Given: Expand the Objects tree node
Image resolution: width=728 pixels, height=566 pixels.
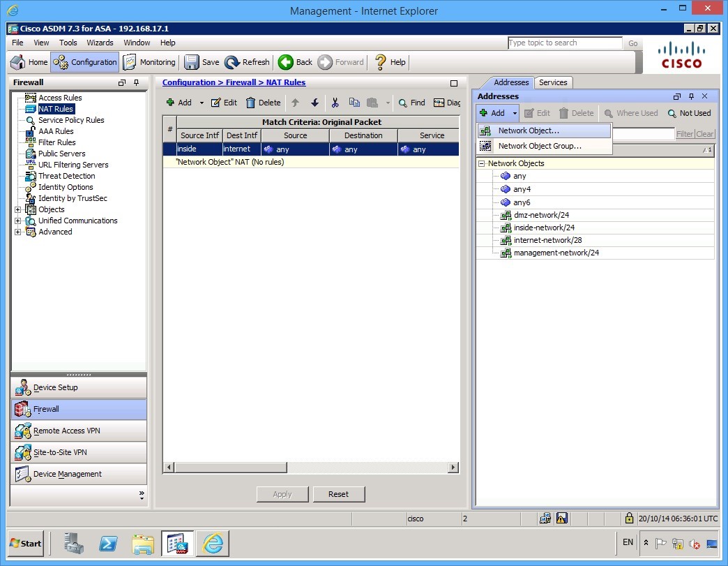Looking at the screenshot, I should [x=19, y=209].
